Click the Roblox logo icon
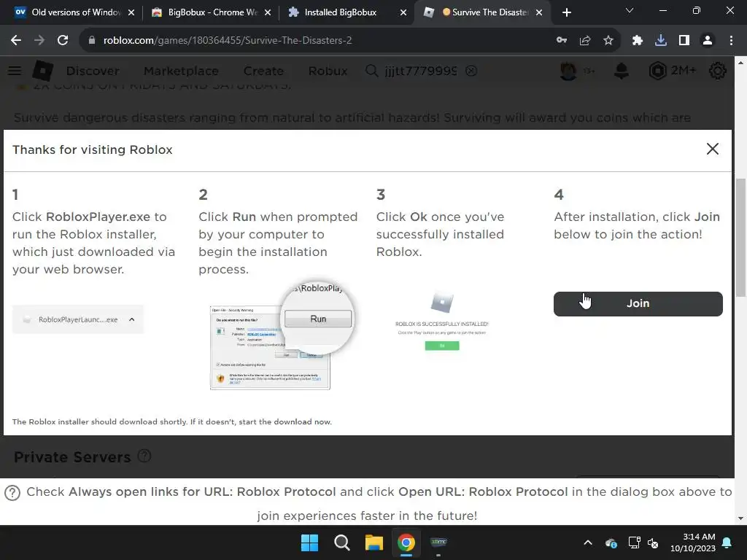 pyautogui.click(x=43, y=71)
